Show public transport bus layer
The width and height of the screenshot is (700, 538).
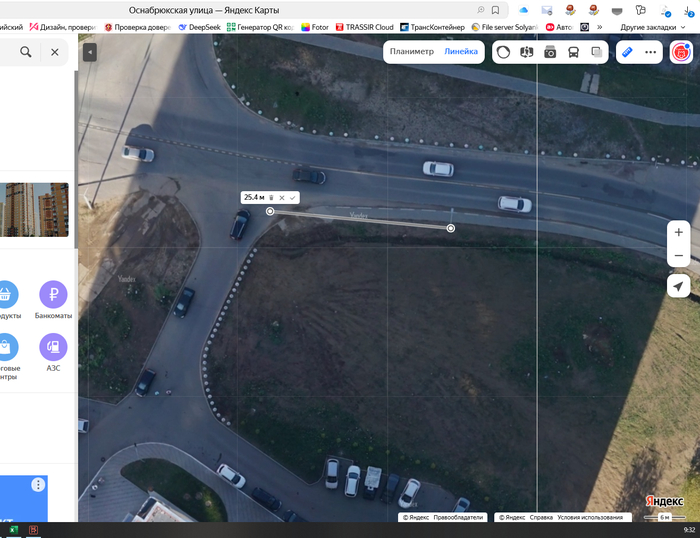coord(573,52)
